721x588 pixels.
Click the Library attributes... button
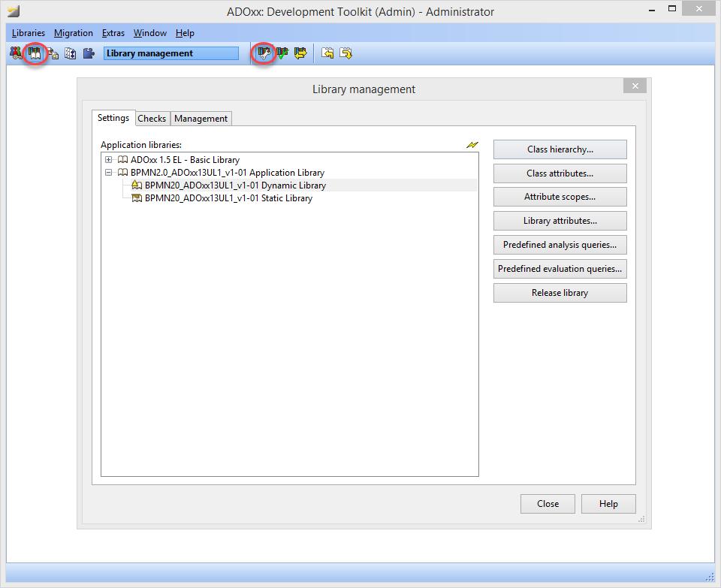(560, 221)
